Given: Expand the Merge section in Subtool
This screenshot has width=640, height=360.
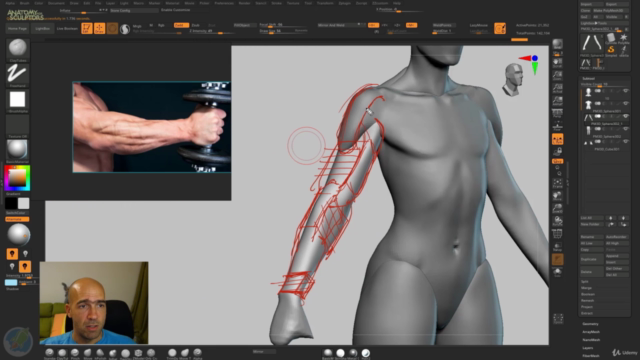Looking at the screenshot, I should tap(586, 288).
